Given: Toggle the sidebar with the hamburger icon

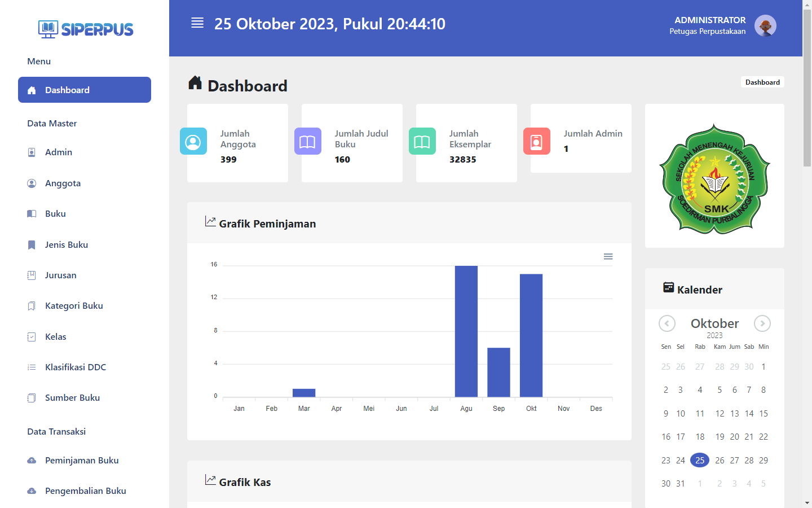Looking at the screenshot, I should coord(197,23).
